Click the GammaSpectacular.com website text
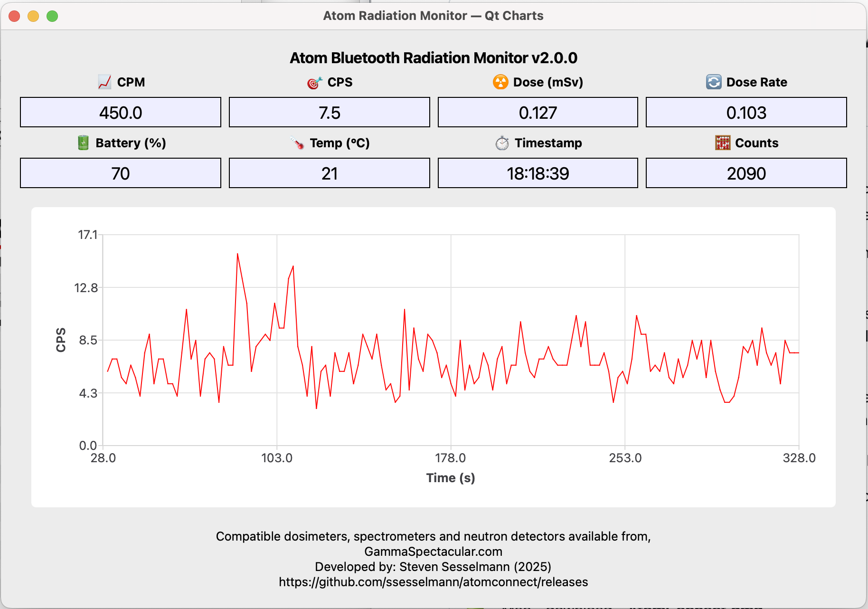 pos(433,552)
